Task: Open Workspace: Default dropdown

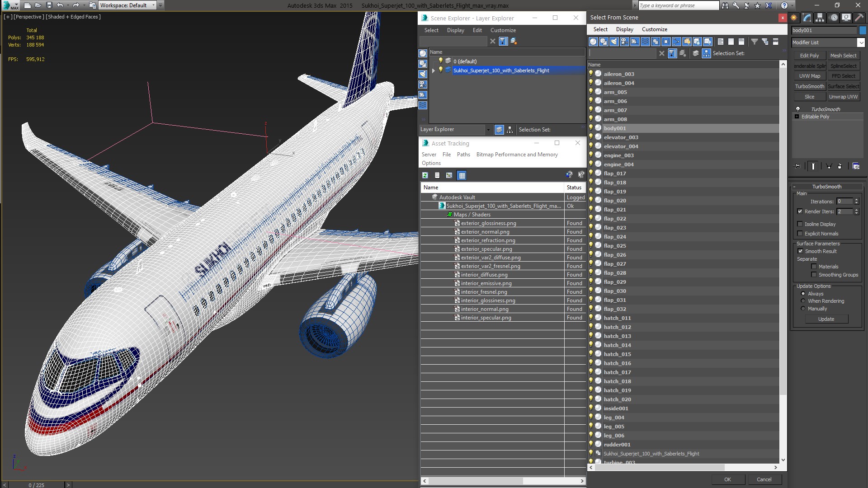Action: [x=154, y=5]
